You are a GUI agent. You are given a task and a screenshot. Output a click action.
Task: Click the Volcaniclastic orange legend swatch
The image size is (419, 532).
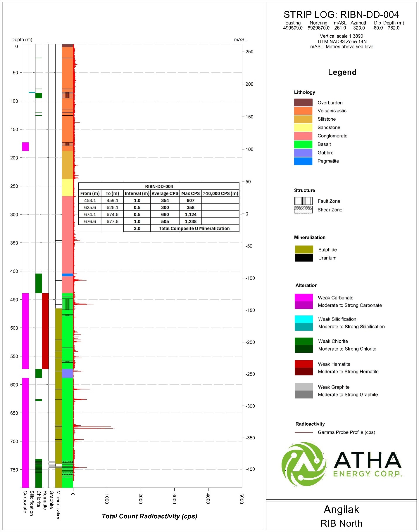[x=303, y=111]
